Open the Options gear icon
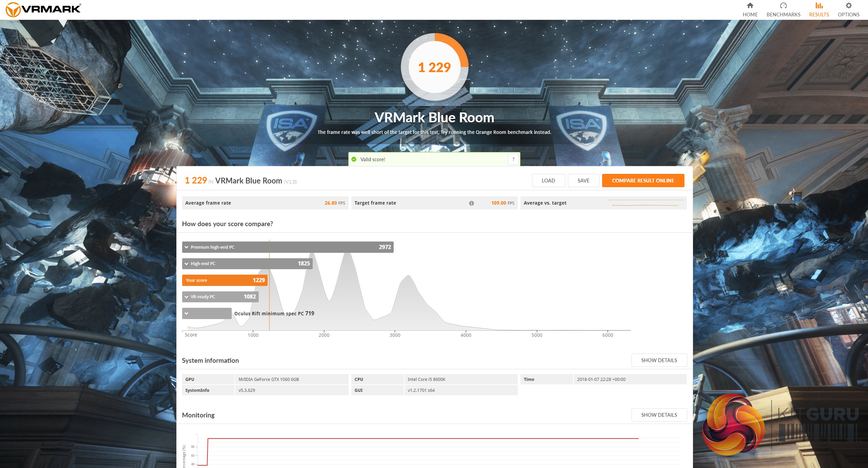Image resolution: width=868 pixels, height=468 pixels. pos(848,6)
